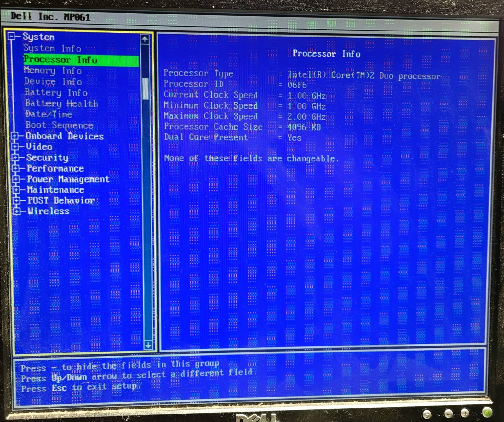Click the Processor Cache Size label

(213, 127)
